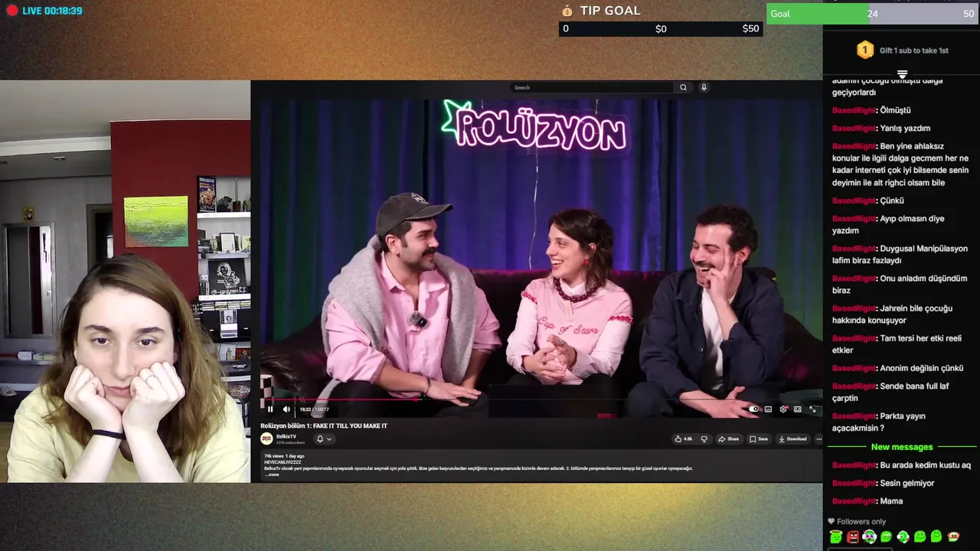This screenshot has height=551, width=980.
Task: Open the player settings gear
Action: point(783,409)
